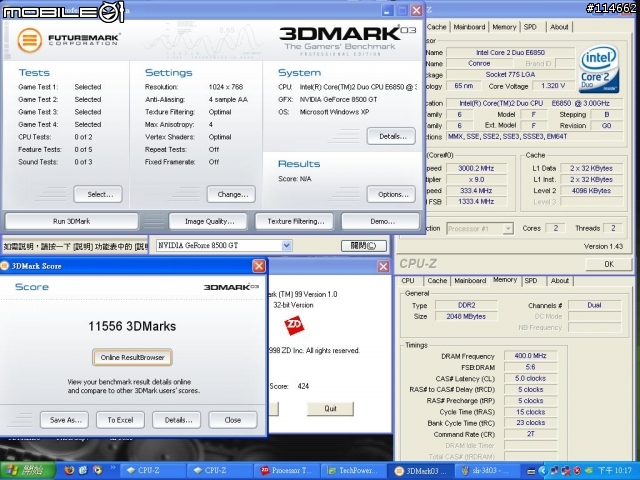Viewport: 640px width, 480px height.
Task: Switch to About tab in lower CPU-Z
Action: click(x=560, y=281)
